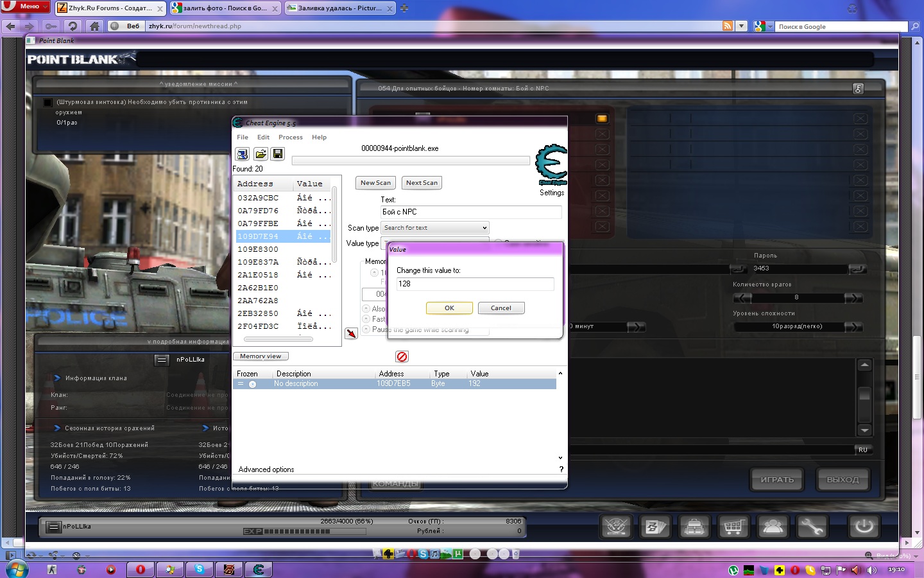Click the red no-entry clear list icon
The image size is (924, 578).
402,356
